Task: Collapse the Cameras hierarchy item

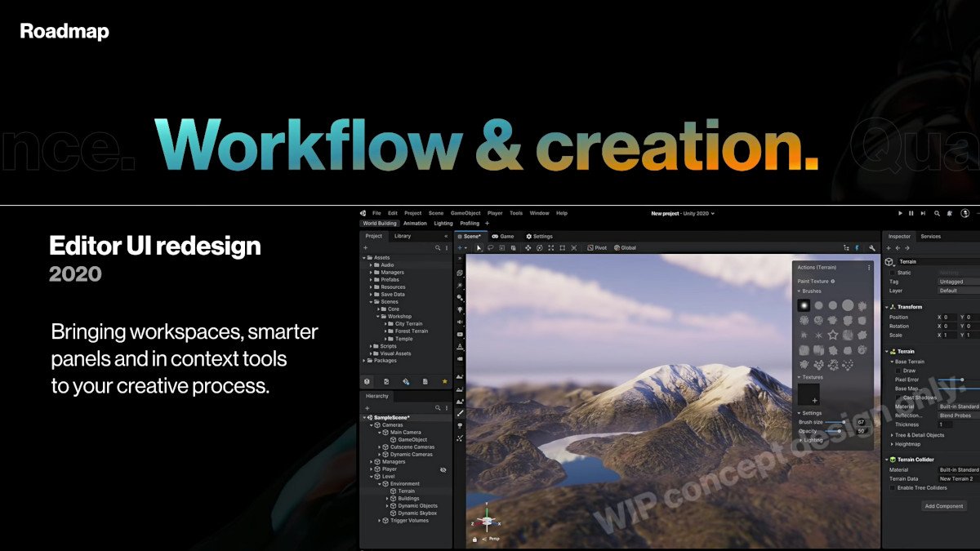Action: coord(373,425)
